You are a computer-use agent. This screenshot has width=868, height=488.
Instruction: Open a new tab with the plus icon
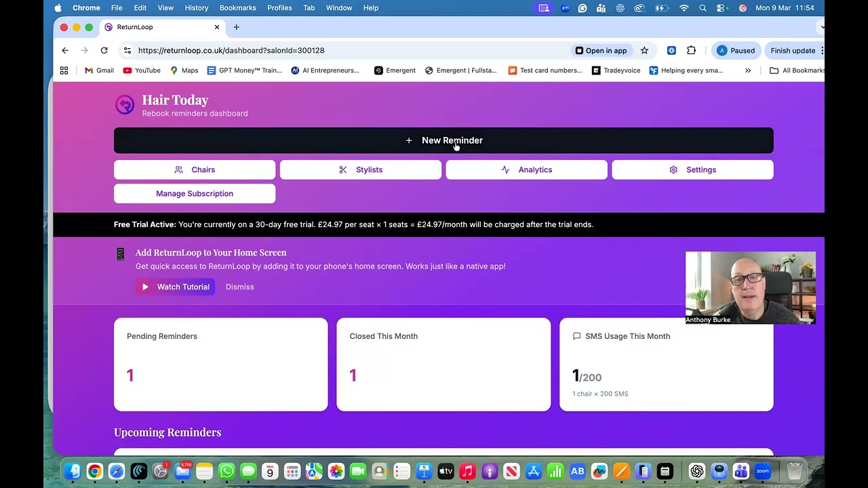tap(236, 27)
